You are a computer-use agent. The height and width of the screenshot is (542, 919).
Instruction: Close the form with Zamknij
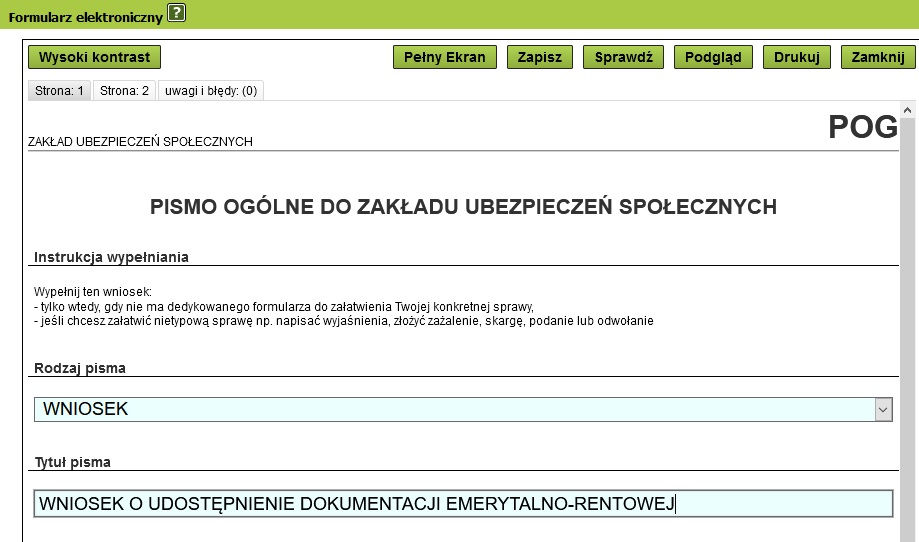(878, 57)
